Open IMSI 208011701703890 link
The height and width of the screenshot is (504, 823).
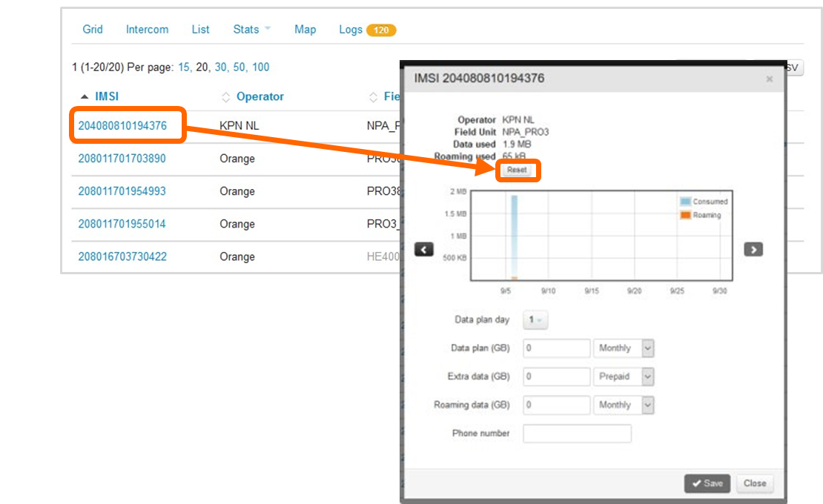(x=122, y=159)
